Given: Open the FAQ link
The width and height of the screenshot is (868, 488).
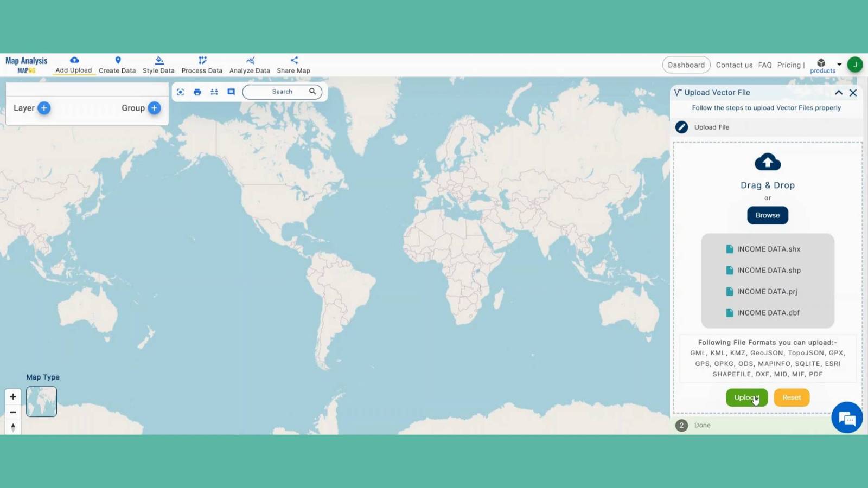Looking at the screenshot, I should tap(765, 65).
